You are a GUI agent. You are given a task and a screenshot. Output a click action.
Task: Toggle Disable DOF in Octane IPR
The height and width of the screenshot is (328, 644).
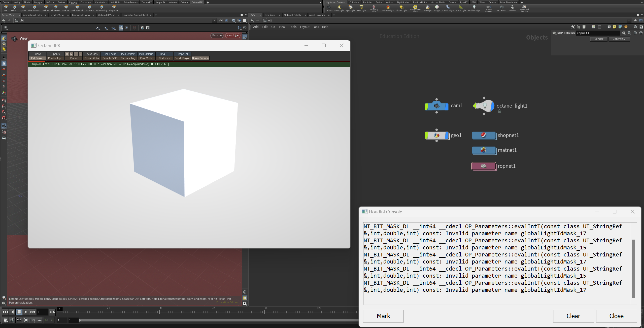(110, 58)
